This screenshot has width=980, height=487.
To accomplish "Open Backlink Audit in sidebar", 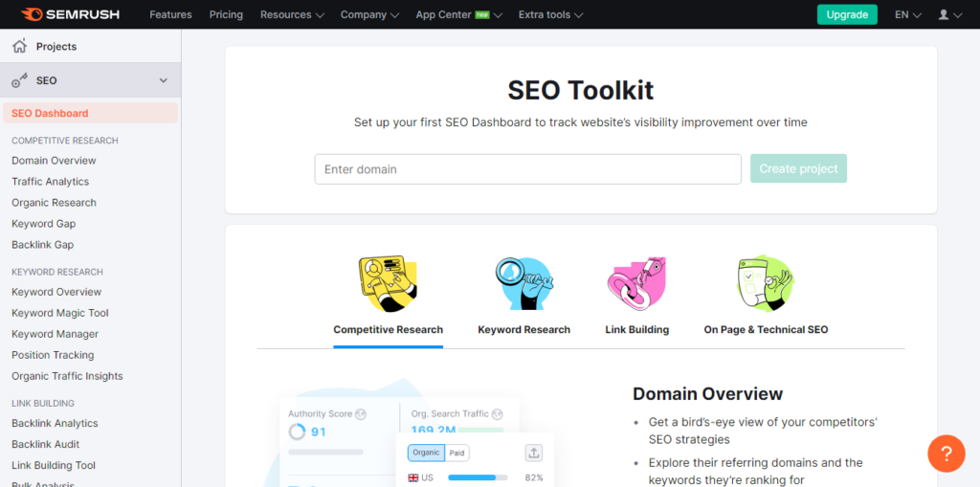I will tap(46, 445).
